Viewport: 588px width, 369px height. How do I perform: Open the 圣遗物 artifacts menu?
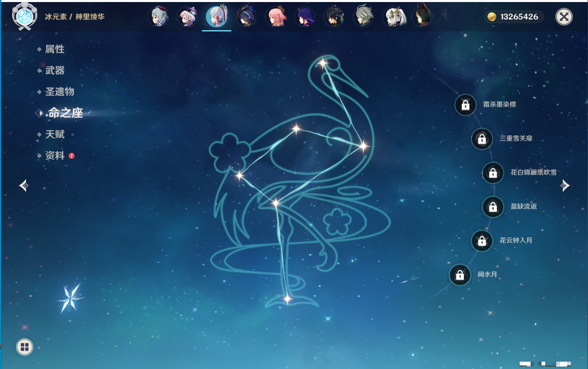59,92
